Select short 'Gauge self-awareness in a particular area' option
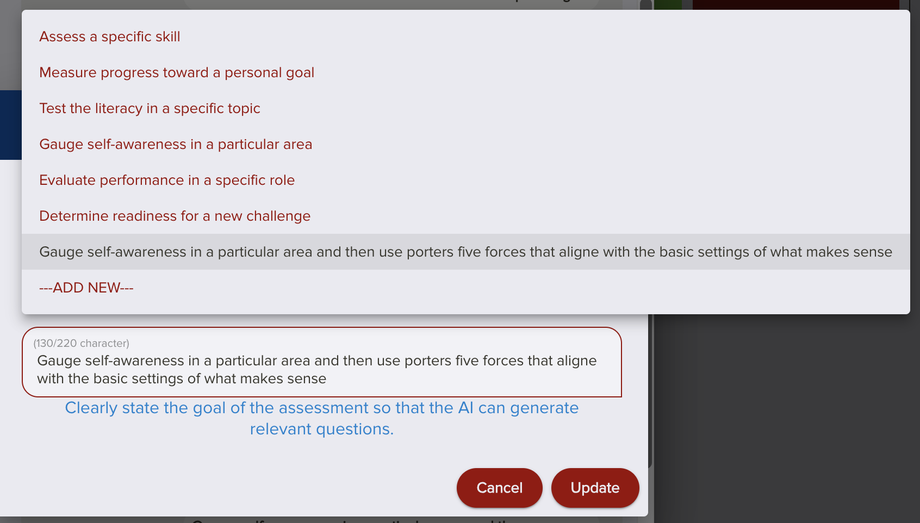The image size is (920, 523). pyautogui.click(x=176, y=145)
